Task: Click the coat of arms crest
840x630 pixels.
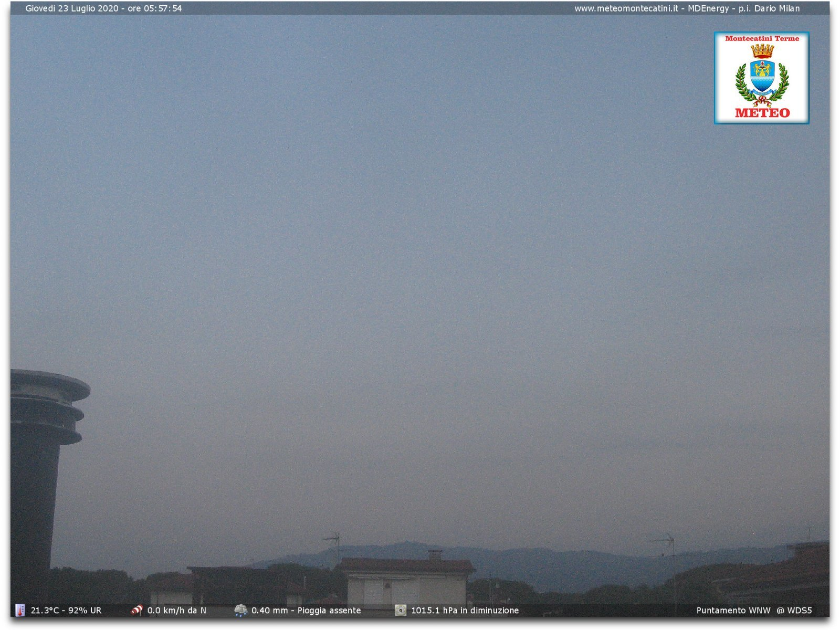Action: (762, 75)
